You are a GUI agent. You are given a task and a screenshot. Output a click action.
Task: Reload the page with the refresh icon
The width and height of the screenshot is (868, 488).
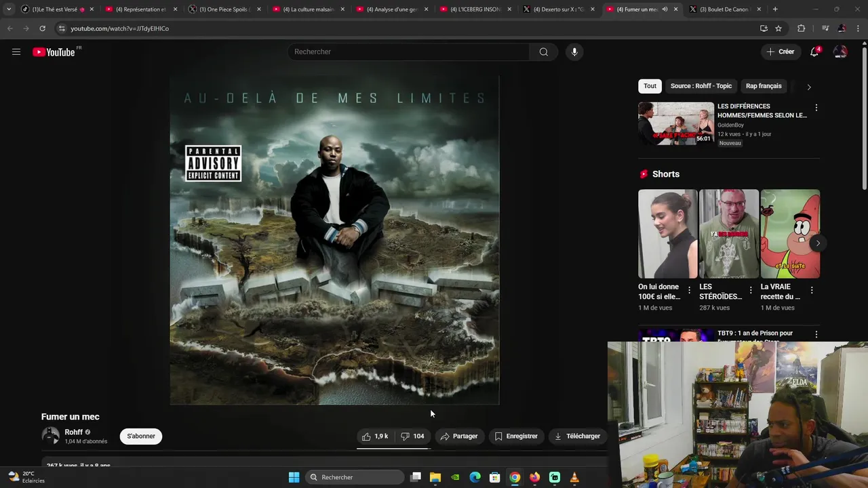click(x=42, y=28)
